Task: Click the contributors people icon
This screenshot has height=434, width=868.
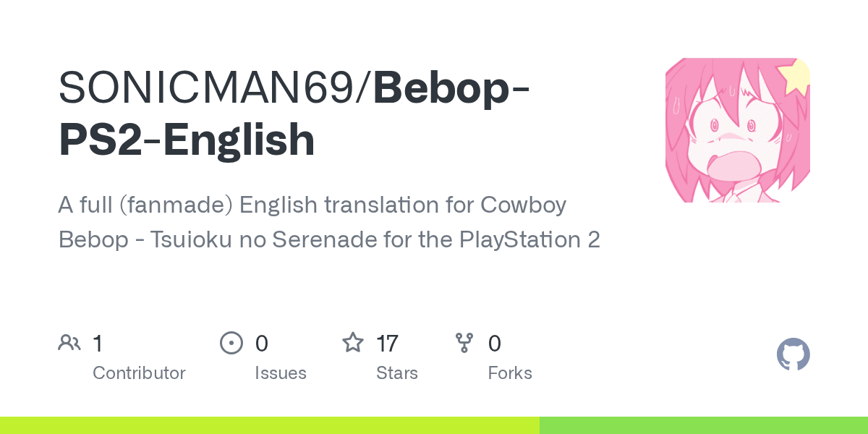Action: click(x=69, y=343)
